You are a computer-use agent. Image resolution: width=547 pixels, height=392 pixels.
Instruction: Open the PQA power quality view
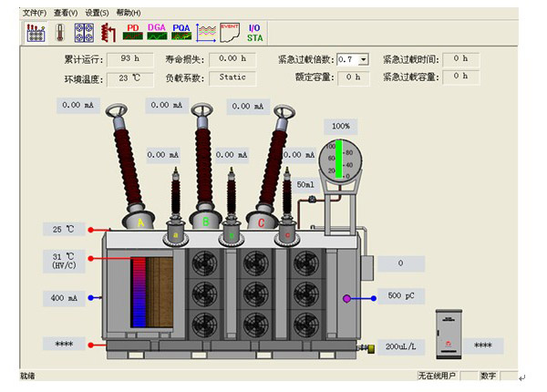click(181, 32)
